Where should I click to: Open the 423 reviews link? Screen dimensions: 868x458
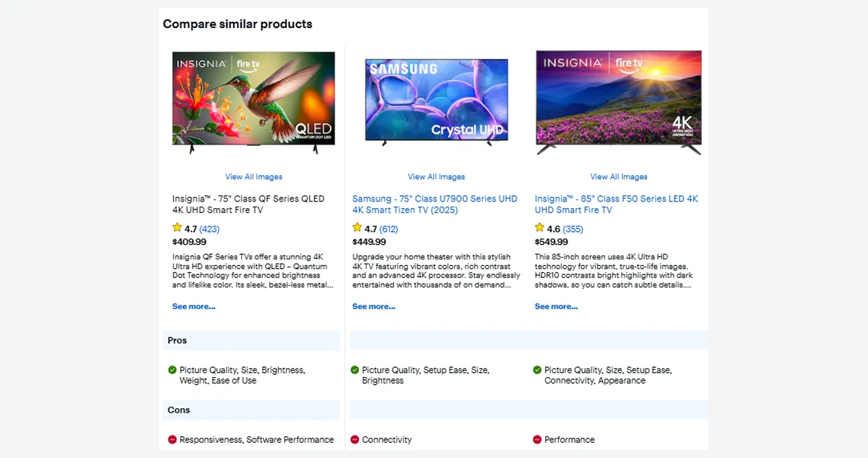pyautogui.click(x=209, y=229)
